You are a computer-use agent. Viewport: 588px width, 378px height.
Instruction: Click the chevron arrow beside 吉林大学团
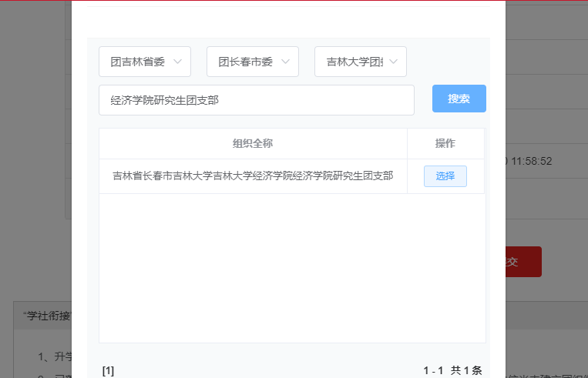pos(395,62)
